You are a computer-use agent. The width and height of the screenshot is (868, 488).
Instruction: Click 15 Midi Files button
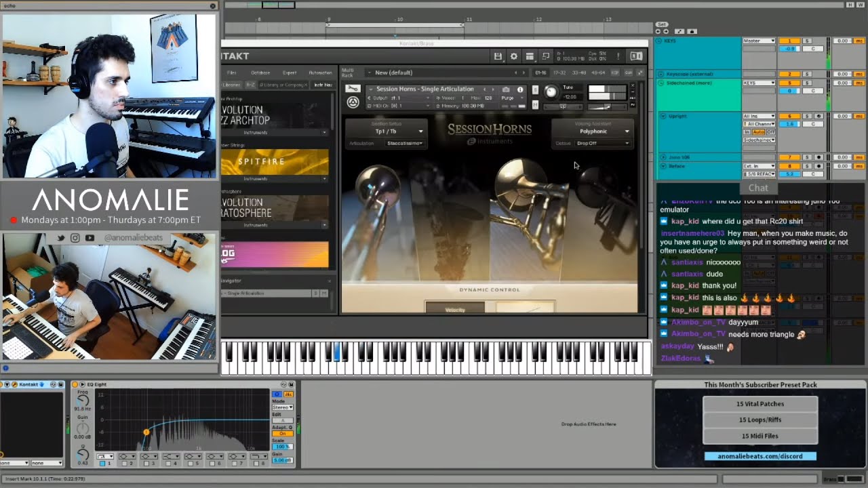760,436
